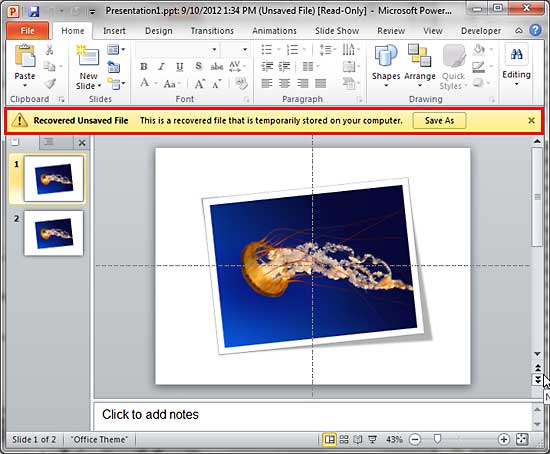Select slide 1 thumbnail
Viewport: 550px width, 454px height.
point(54,179)
